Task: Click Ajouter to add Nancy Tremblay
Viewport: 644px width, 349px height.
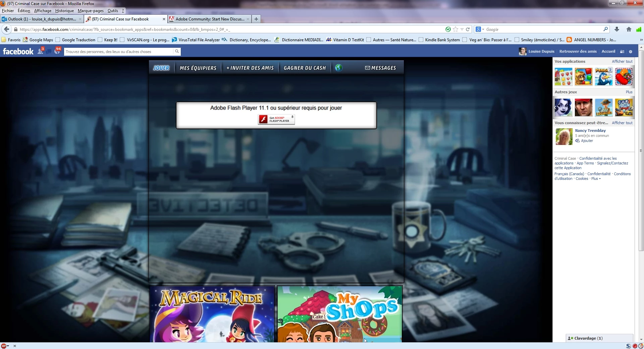Action: (587, 141)
